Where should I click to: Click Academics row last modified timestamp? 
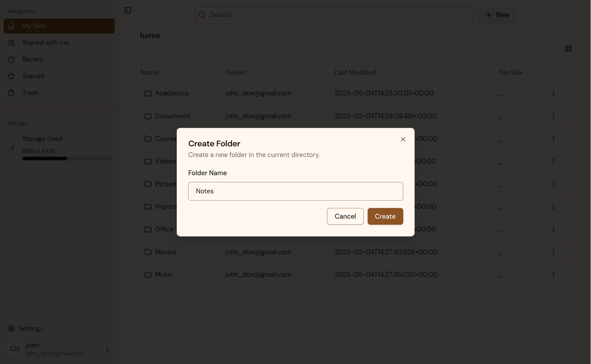click(384, 93)
